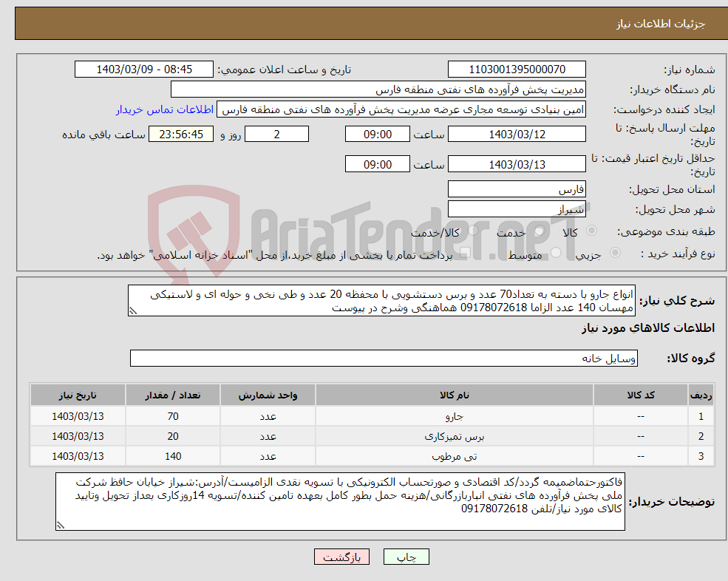728x581 pixels.
Task: Open the اطلاعات تماس خریدار link
Action: click(x=165, y=109)
